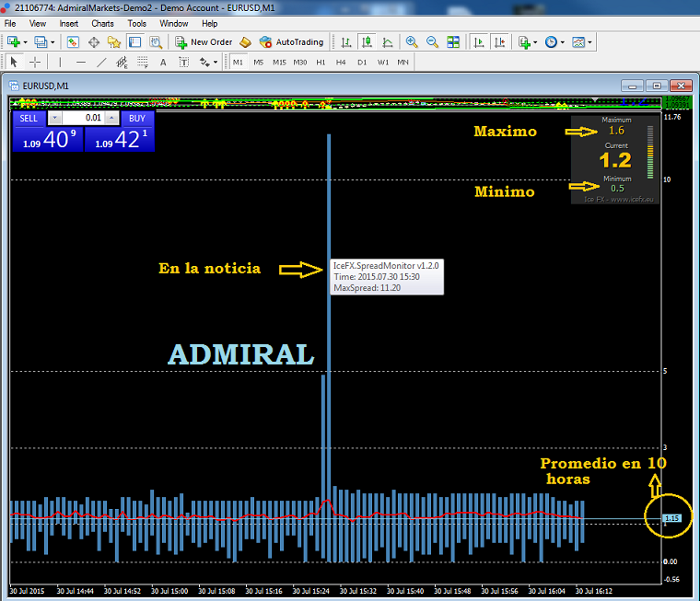
Task: Zoom out of the chart
Action: tap(432, 42)
